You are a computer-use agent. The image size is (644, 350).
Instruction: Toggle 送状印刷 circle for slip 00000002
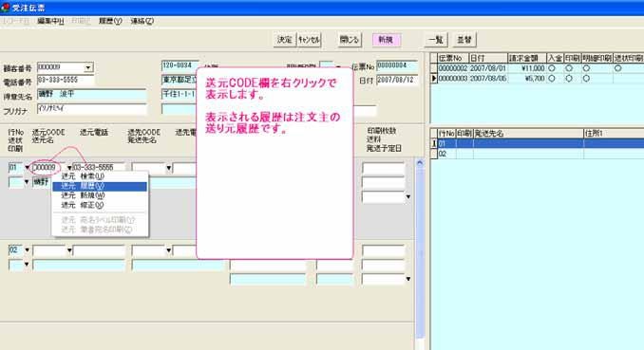pos(617,68)
